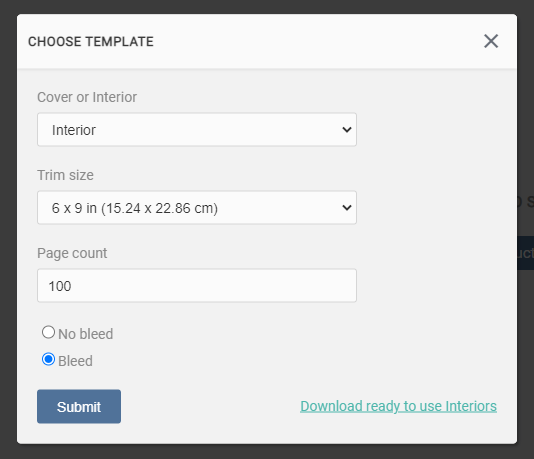Click the chevron arrow beside Interior
534x459 pixels.
tap(347, 130)
